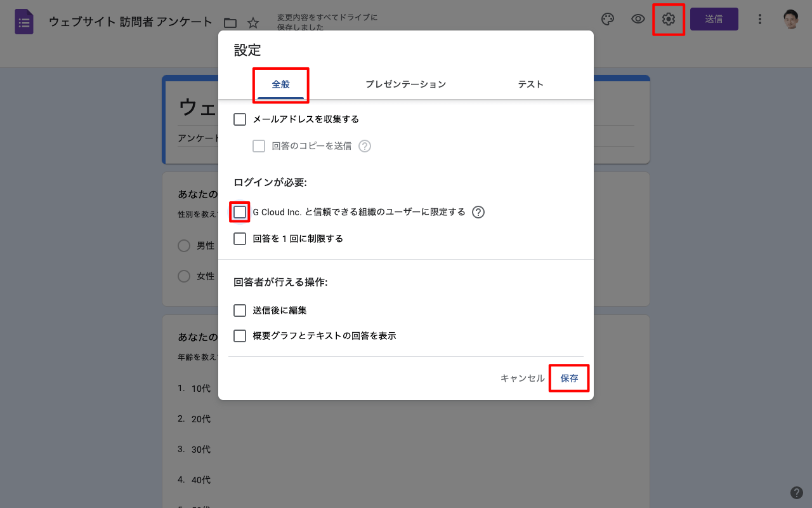This screenshot has height=508, width=812.
Task: Select 男性 radio button in form
Action: click(x=184, y=246)
